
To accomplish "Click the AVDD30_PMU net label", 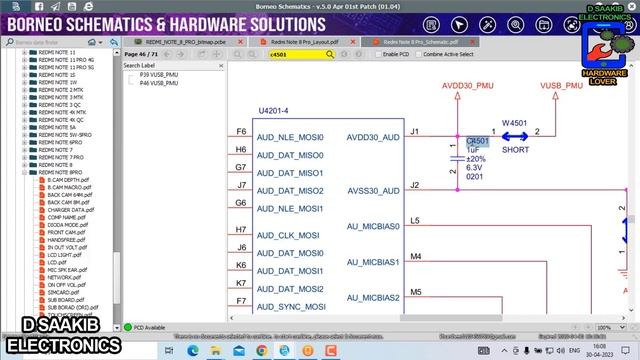I will pyautogui.click(x=468, y=86).
